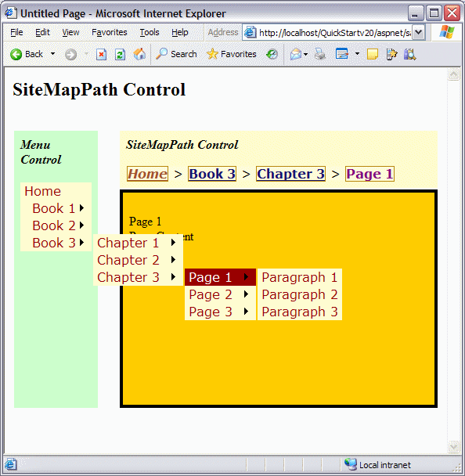Open the View menu
This screenshot has height=476, width=465.
pyautogui.click(x=70, y=32)
